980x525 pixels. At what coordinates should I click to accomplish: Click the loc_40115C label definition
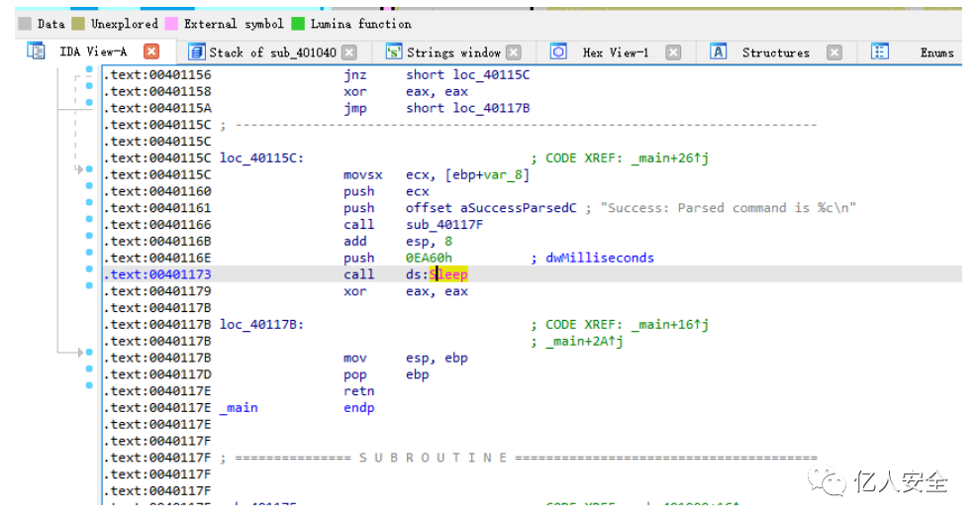261,158
